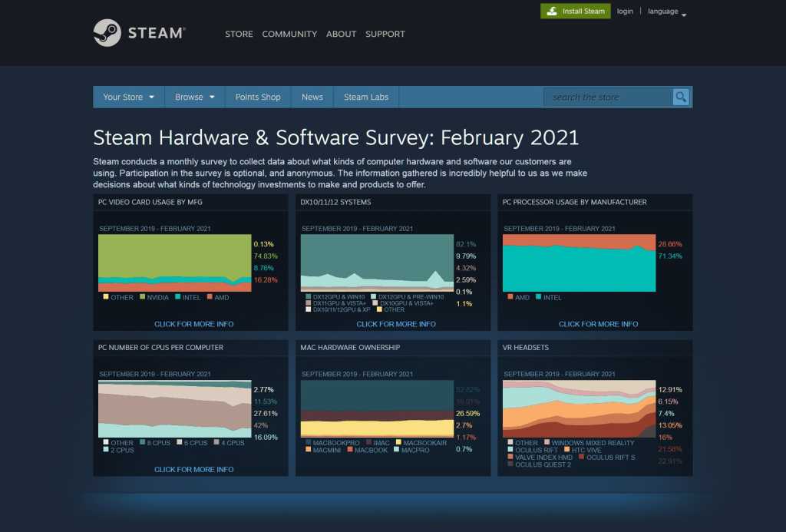Open the language dropdown
Image resolution: width=786 pixels, height=532 pixels.
pyautogui.click(x=665, y=11)
